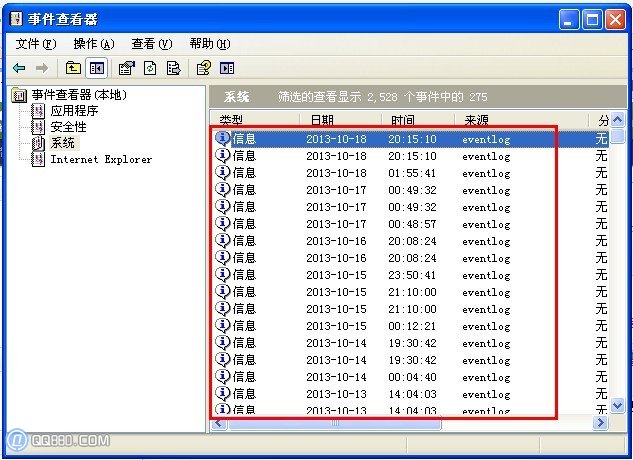Sort by the 类型 column header
Image resolution: width=633 pixels, height=460 pixels.
(255, 120)
